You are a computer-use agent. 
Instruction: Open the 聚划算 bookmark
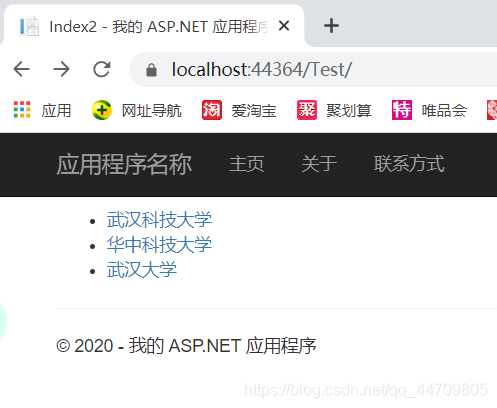coord(334,110)
